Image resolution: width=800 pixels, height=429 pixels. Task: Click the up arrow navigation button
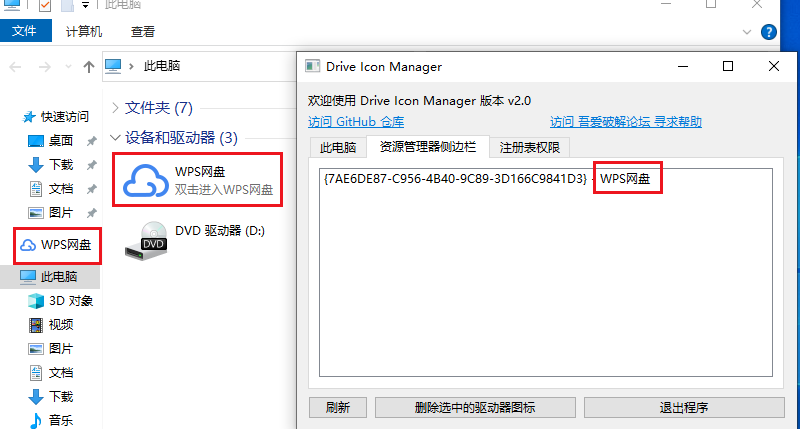pos(89,66)
